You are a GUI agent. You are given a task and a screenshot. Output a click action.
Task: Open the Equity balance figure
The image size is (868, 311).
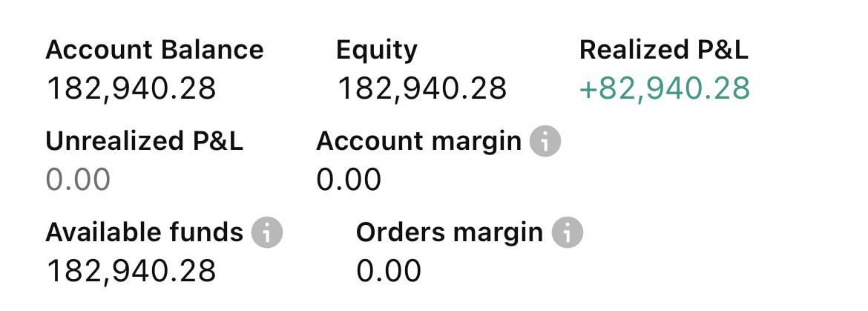tap(422, 88)
